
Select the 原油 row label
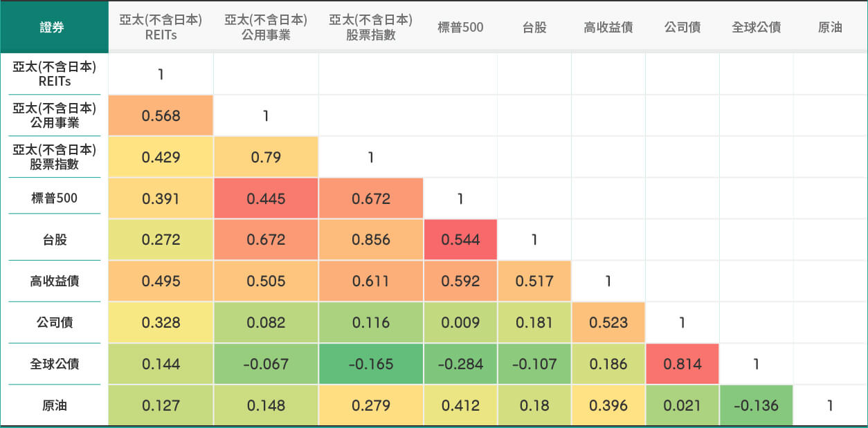pos(54,406)
